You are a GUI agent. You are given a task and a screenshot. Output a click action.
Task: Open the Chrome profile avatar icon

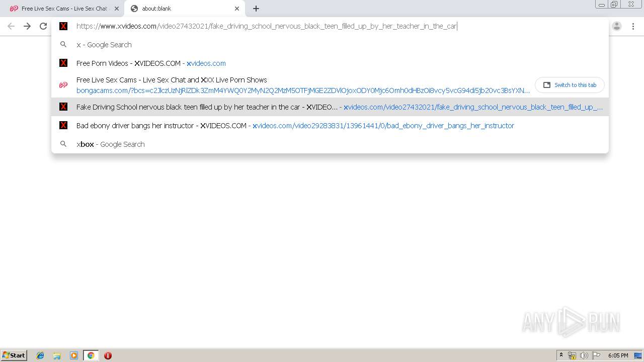click(617, 26)
